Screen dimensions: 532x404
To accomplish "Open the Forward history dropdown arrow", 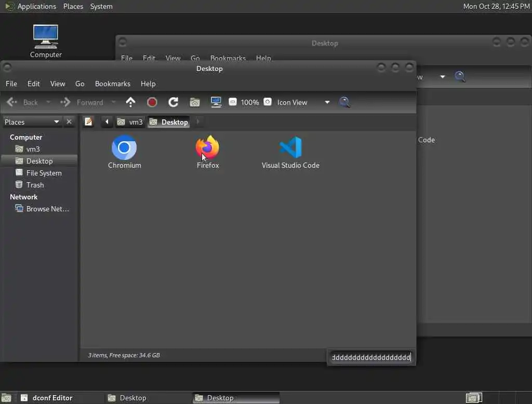I will coord(114,102).
